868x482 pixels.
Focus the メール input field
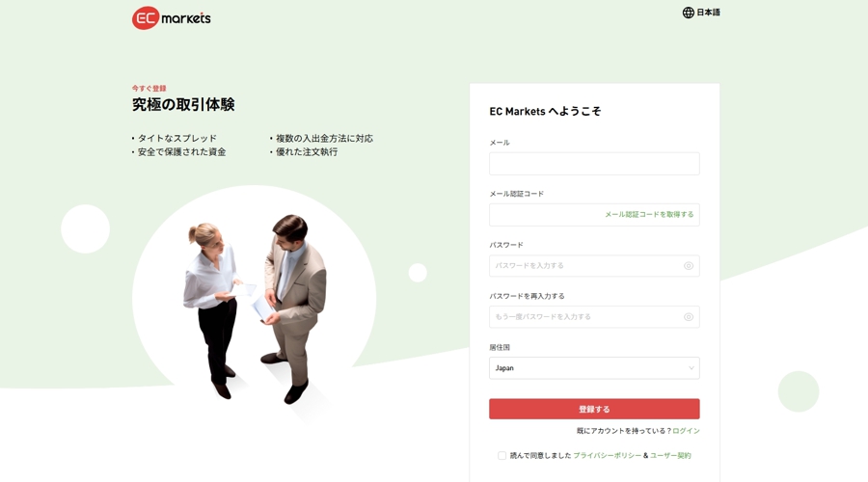(x=594, y=164)
